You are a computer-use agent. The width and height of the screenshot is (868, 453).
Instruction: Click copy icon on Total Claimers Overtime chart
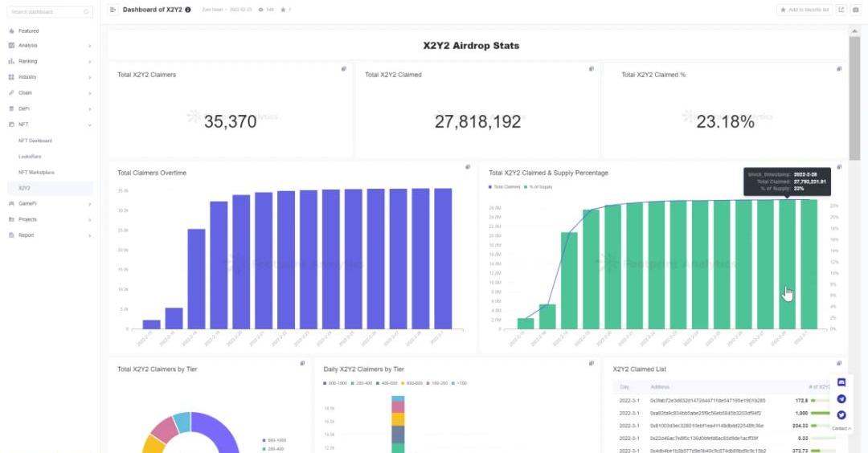(468, 167)
